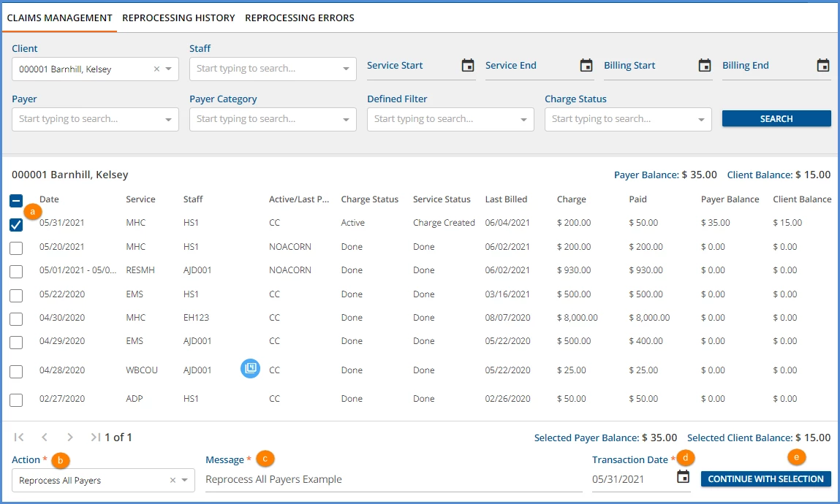Switch to the Reprocessing Errors tab
The image size is (840, 504).
pyautogui.click(x=300, y=18)
